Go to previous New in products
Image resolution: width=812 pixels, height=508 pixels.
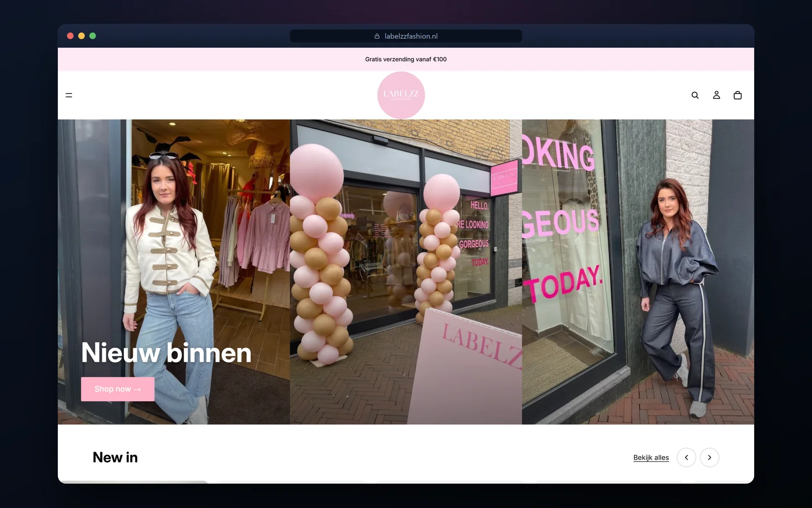(687, 457)
